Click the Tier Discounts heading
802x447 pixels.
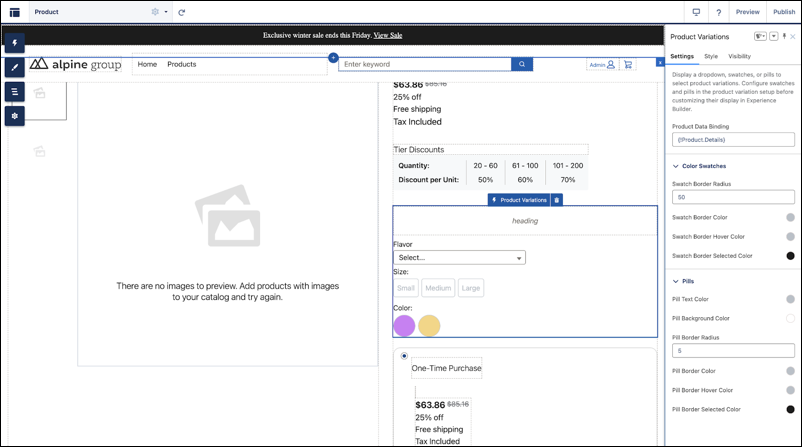pos(419,150)
